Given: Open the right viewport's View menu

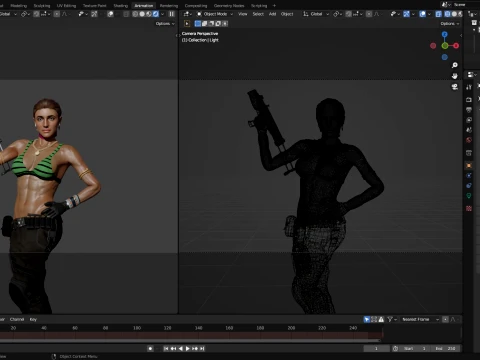Looking at the screenshot, I should click(x=243, y=14).
